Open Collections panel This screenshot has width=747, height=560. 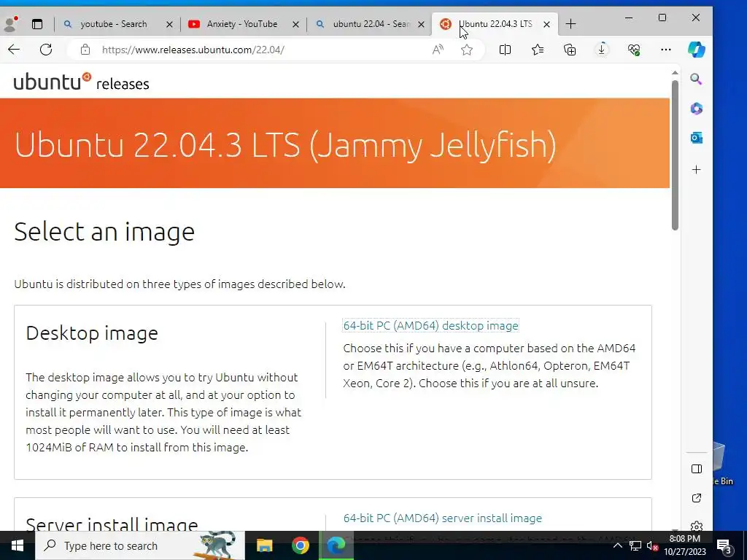pos(570,50)
